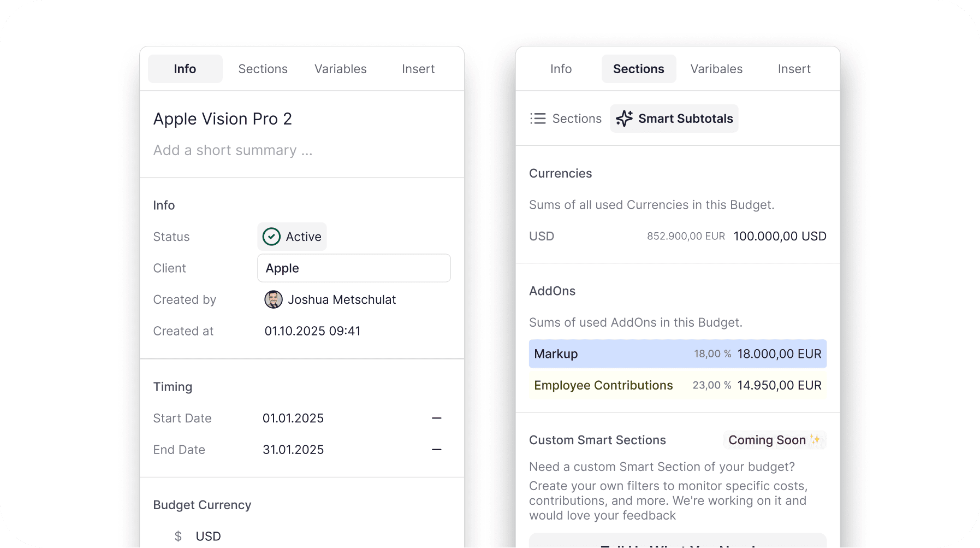This screenshot has height=548, width=980.
Task: Open the Active status dropdown
Action: [292, 237]
